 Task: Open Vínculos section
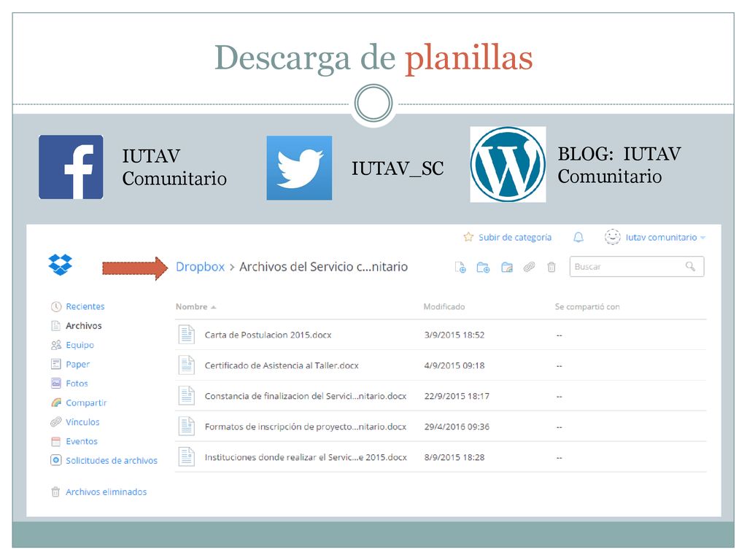83,422
